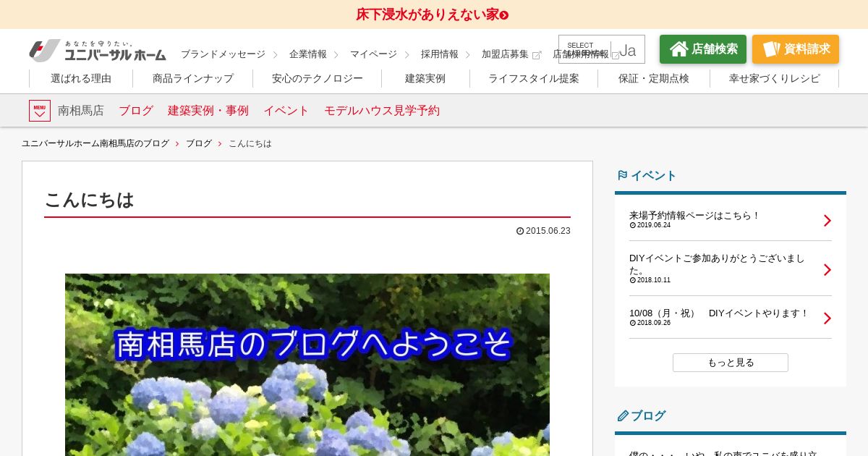Screen dimensions: 868x456
Task: Open 建築実例・事例 tab
Action: coord(208,111)
